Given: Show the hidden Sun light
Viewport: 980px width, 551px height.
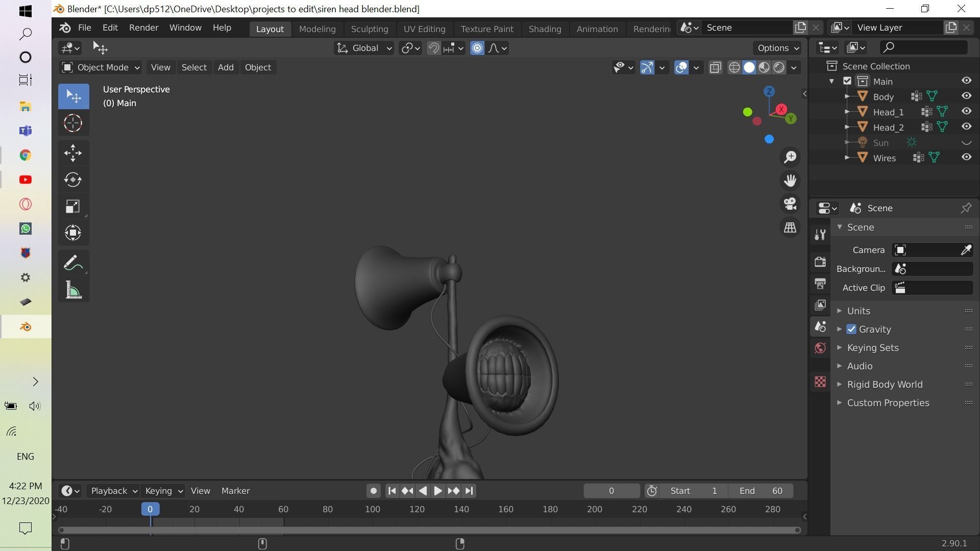Looking at the screenshot, I should 966,142.
